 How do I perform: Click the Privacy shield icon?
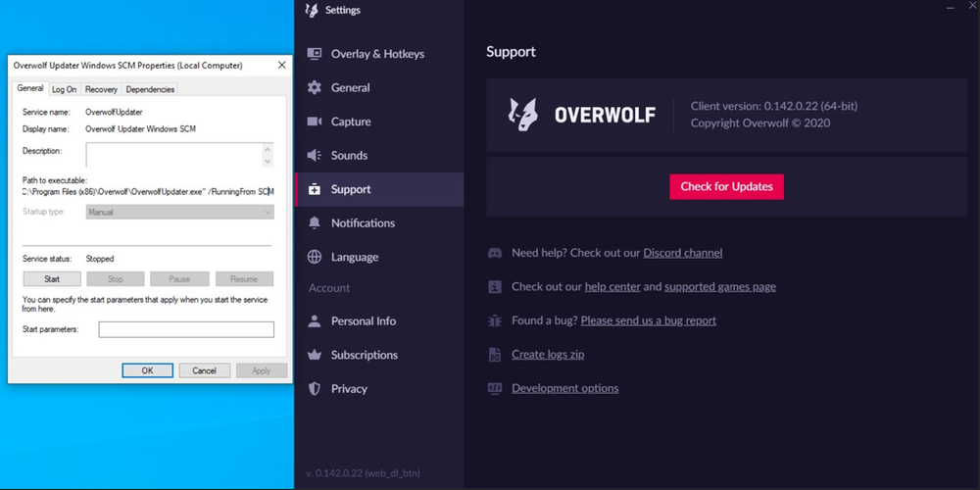[315, 388]
